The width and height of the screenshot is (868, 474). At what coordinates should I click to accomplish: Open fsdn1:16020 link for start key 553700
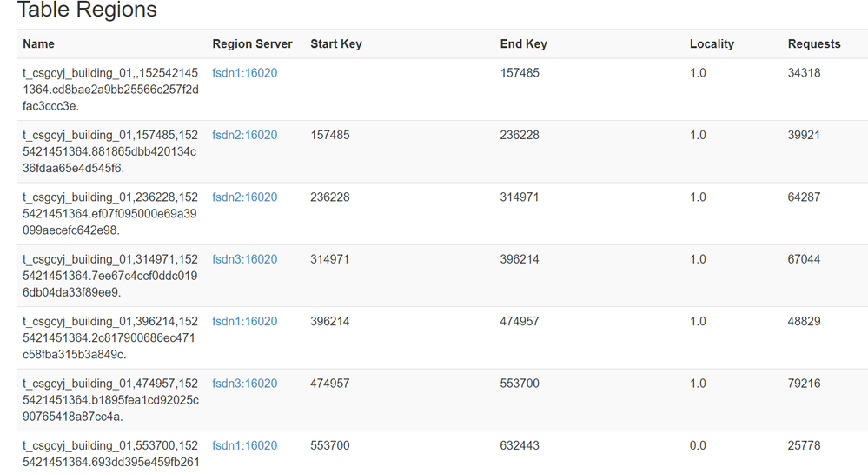(245, 445)
